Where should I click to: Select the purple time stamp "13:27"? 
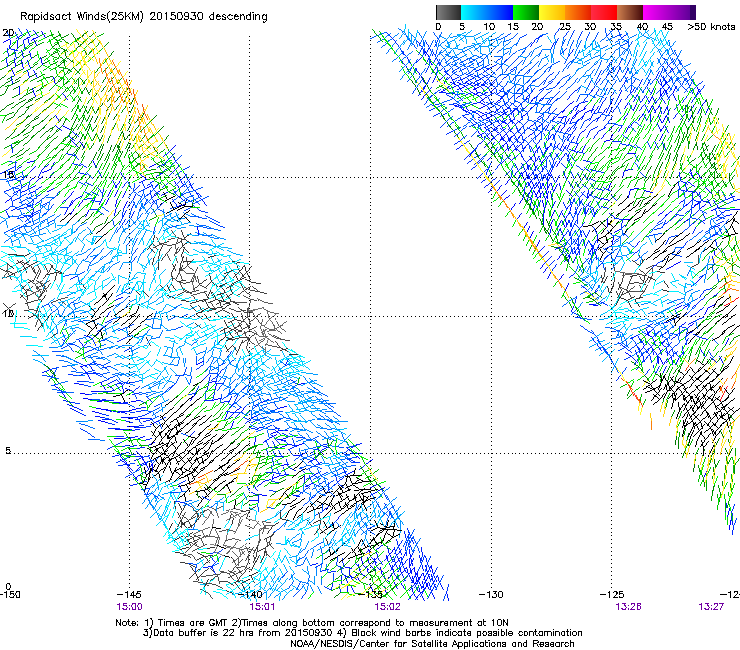[711, 607]
